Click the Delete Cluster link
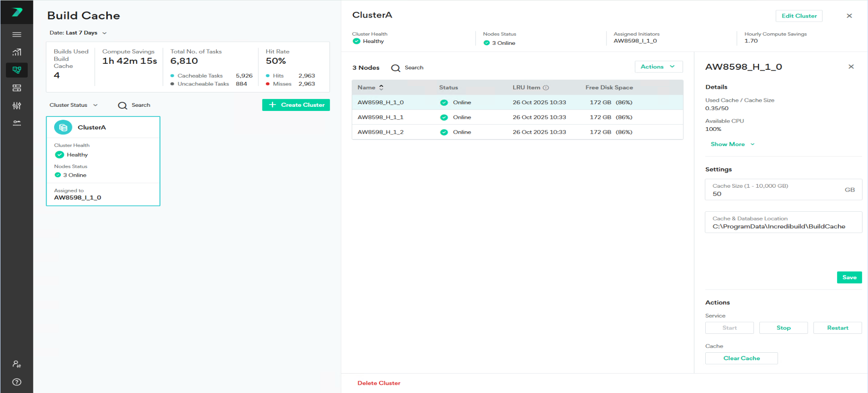Screen dimensions: 868x393 click(379, 383)
